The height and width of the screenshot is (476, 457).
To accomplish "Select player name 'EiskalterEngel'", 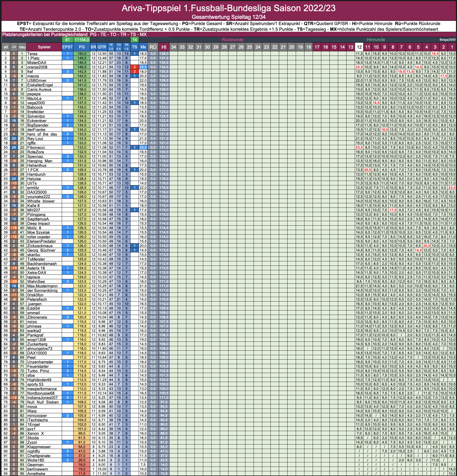I will pos(40,85).
